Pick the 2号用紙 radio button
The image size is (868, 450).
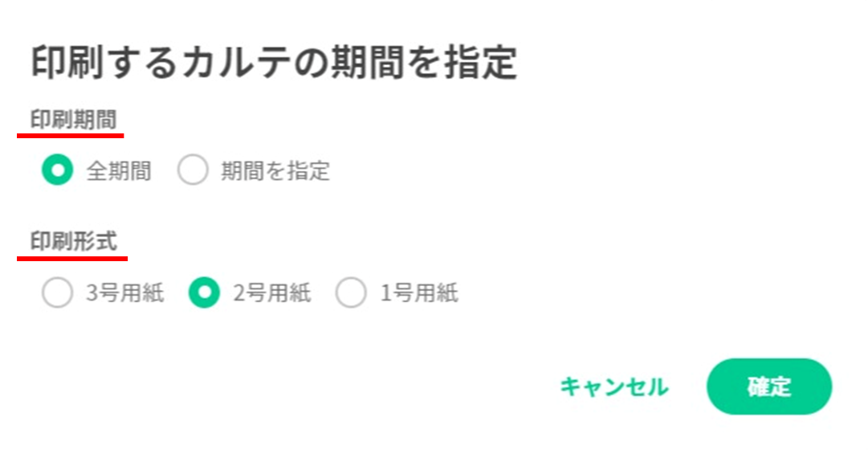[204, 294]
